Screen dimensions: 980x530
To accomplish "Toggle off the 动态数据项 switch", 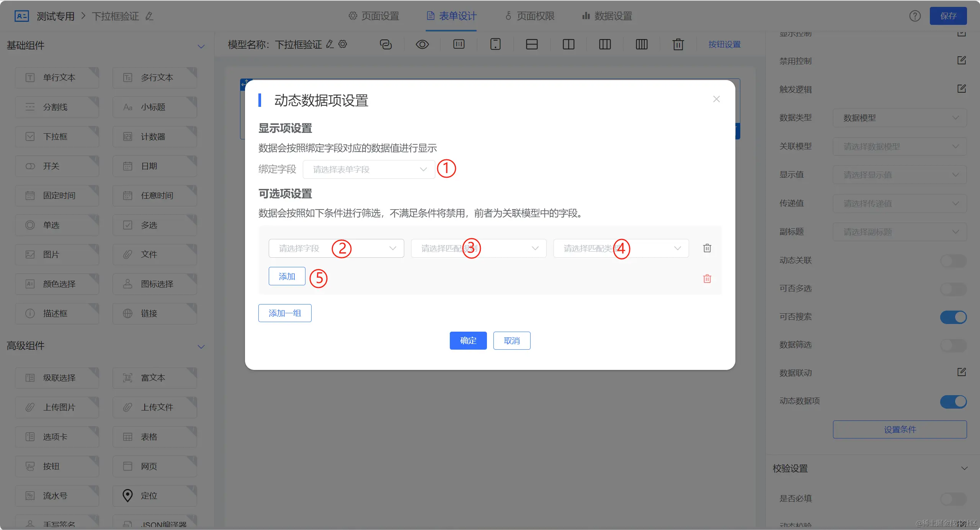I will [953, 401].
